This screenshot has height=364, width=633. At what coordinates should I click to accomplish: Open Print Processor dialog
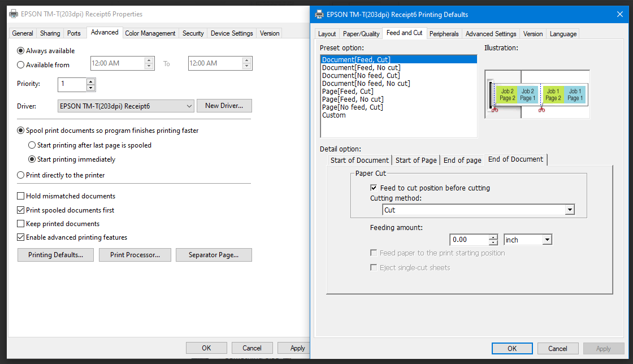(x=135, y=255)
